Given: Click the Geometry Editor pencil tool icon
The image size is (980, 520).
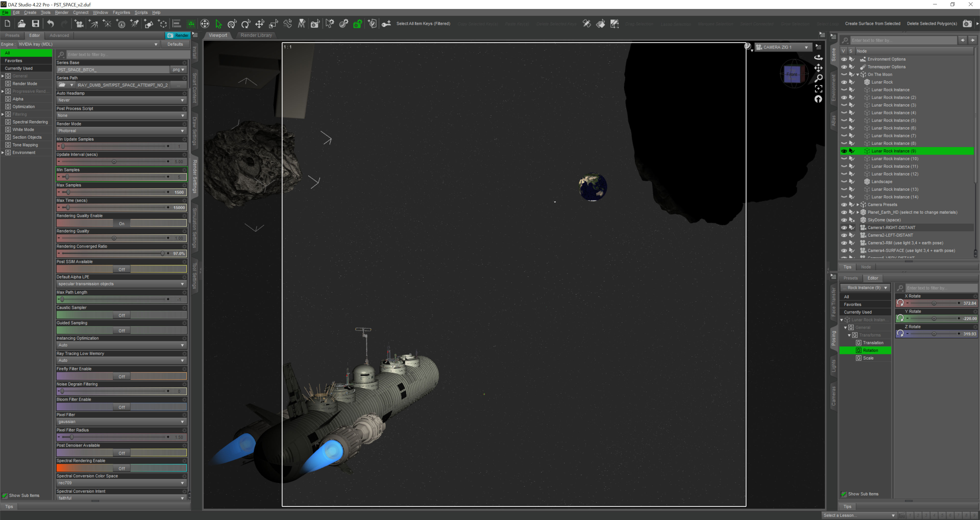Looking at the screenshot, I should (x=614, y=23).
